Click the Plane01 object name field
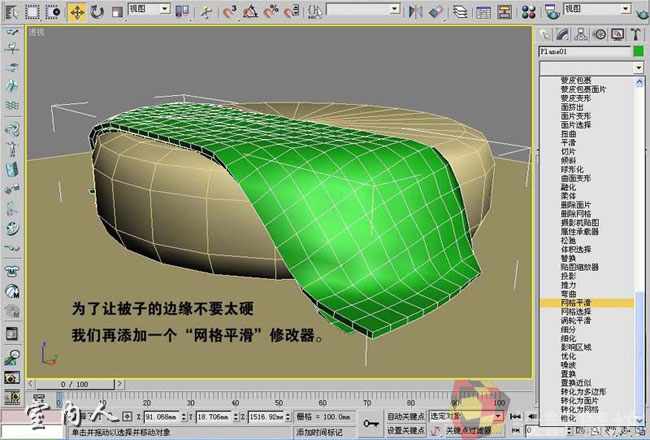 [585, 51]
